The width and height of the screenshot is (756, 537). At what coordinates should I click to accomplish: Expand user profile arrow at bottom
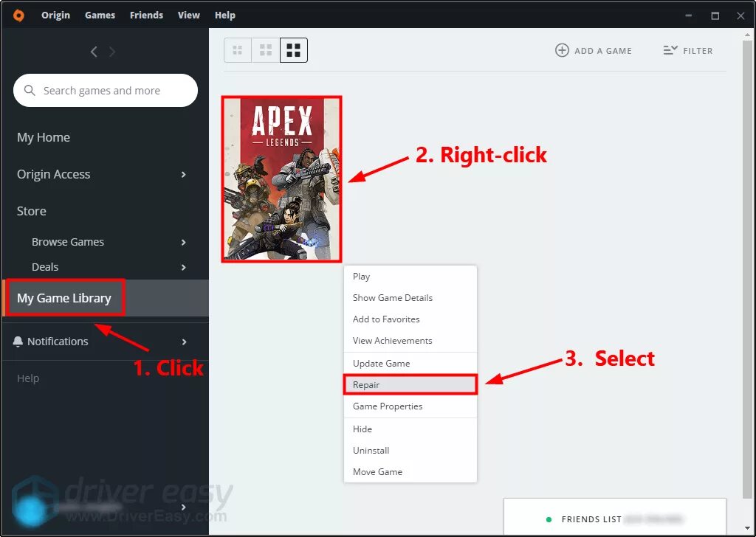click(x=183, y=507)
